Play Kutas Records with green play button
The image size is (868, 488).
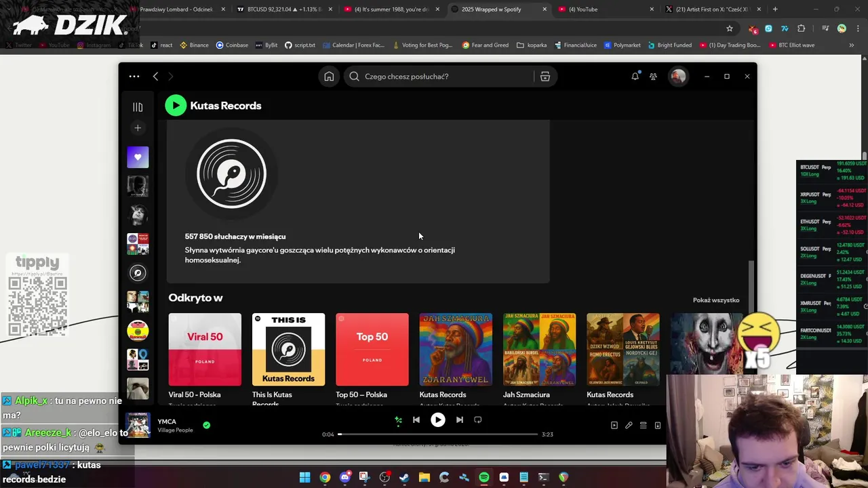(176, 105)
